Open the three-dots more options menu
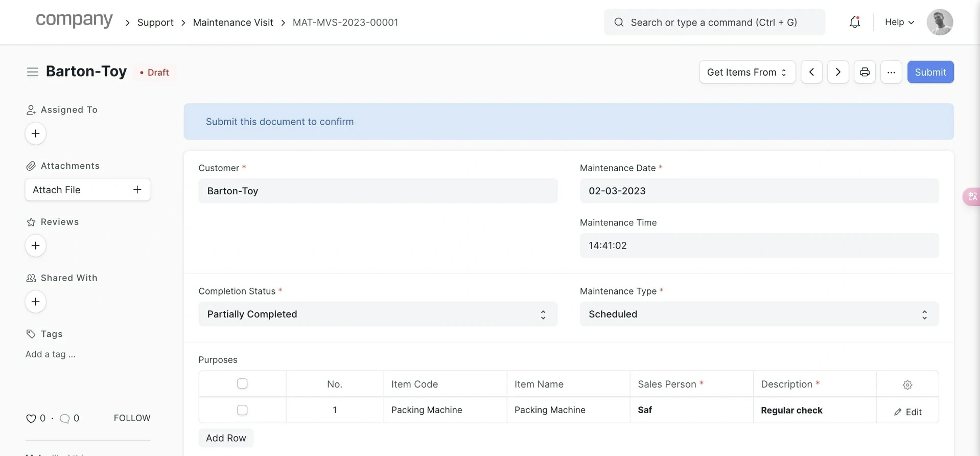The height and width of the screenshot is (456, 980). [x=891, y=72]
